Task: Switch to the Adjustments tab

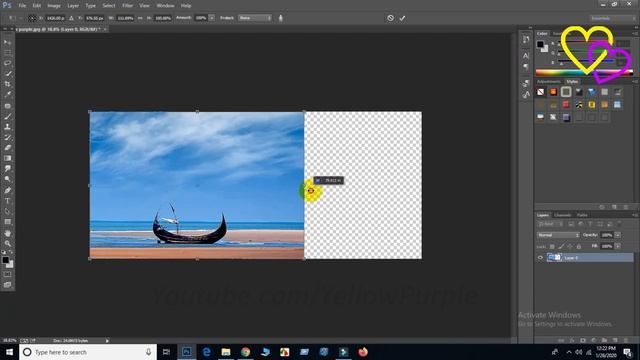Action: click(x=549, y=82)
